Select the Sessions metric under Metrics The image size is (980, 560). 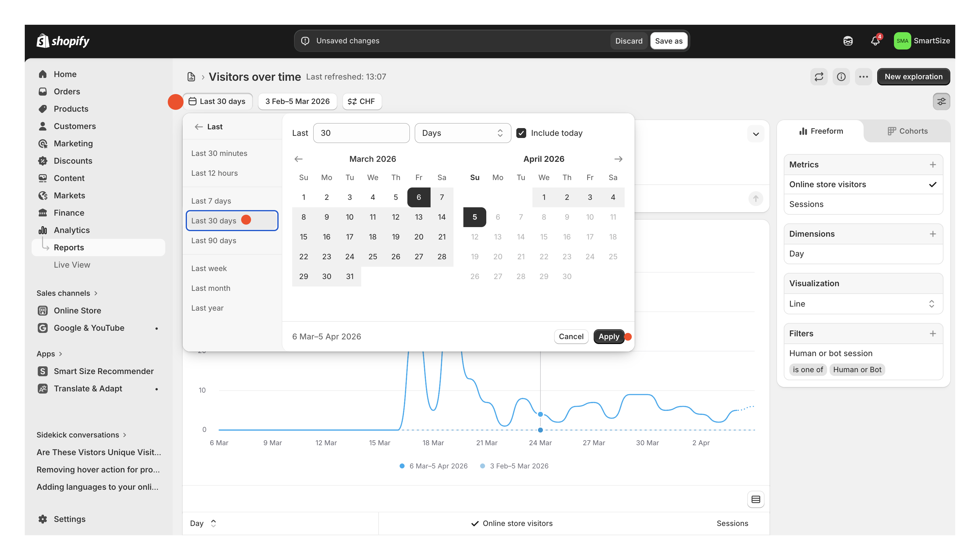coord(806,204)
